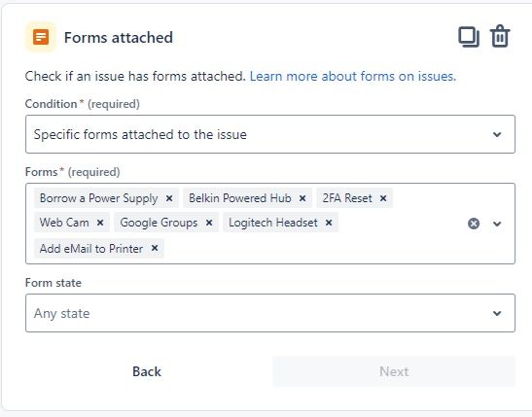Viewport: 532px width, 417px height.
Task: Open the Condition dropdown
Action: (270, 134)
